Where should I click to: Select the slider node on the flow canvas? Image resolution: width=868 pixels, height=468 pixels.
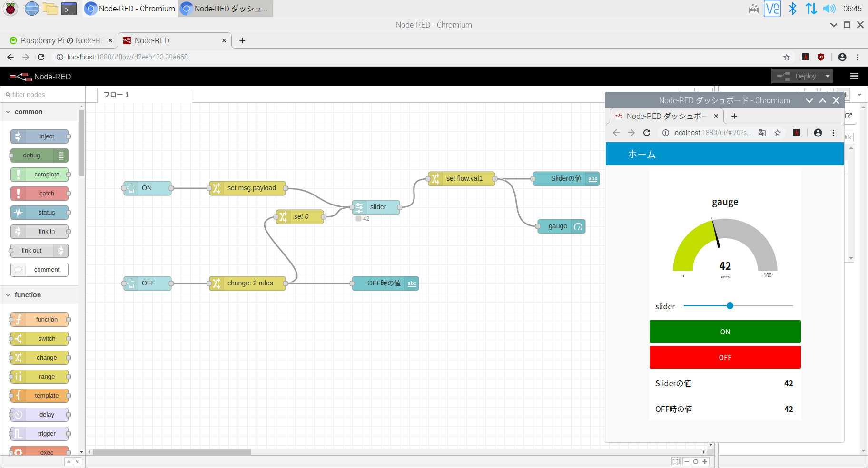(376, 207)
